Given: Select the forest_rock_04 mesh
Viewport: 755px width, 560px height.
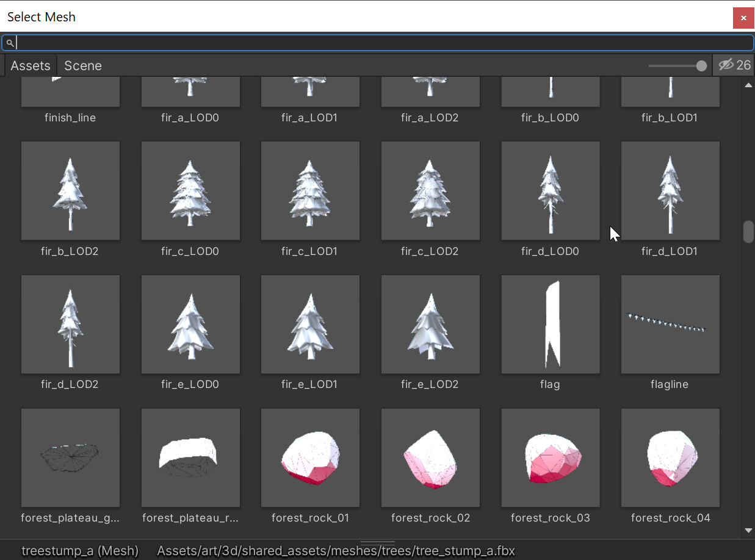Looking at the screenshot, I should coord(670,458).
